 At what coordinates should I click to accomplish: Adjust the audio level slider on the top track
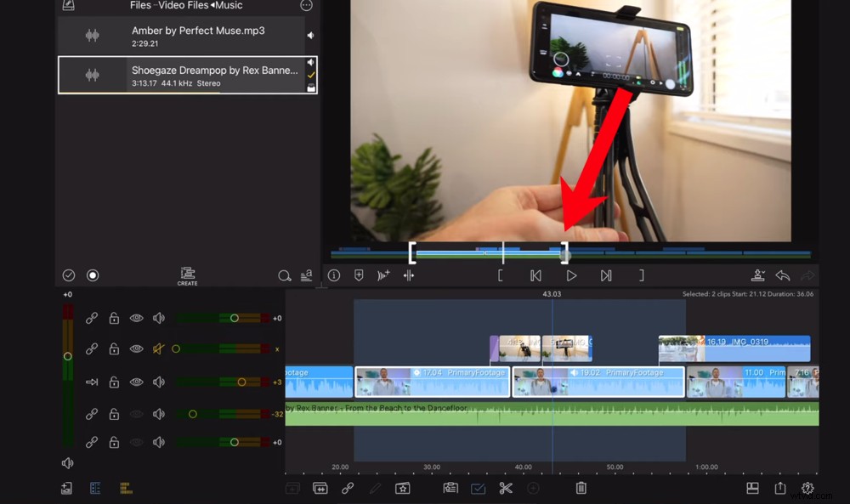coord(235,317)
